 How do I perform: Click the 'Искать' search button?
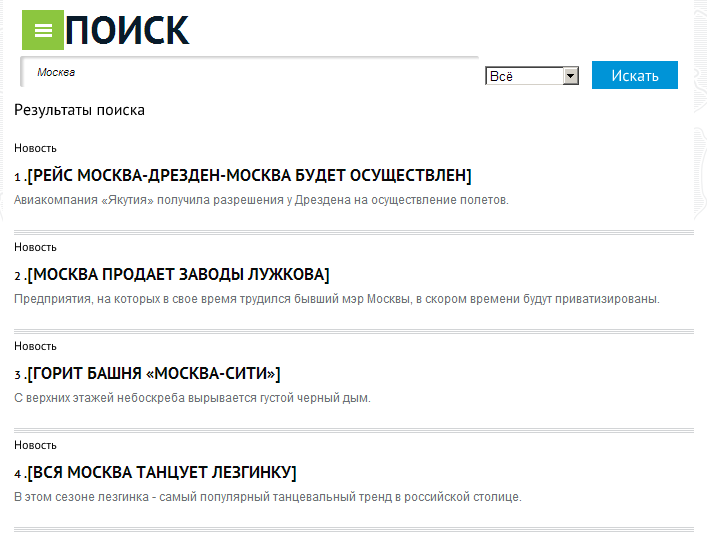(x=634, y=75)
